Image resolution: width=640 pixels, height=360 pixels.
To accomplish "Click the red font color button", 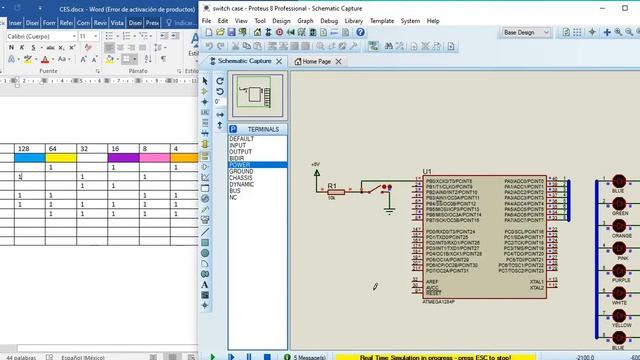I will [45, 60].
